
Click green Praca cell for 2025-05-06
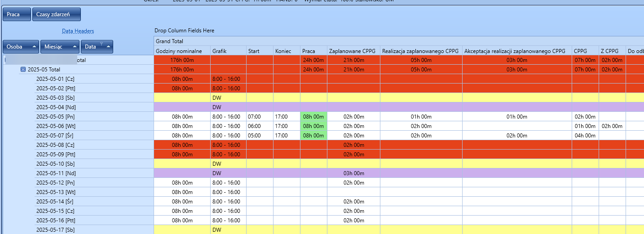click(x=313, y=126)
